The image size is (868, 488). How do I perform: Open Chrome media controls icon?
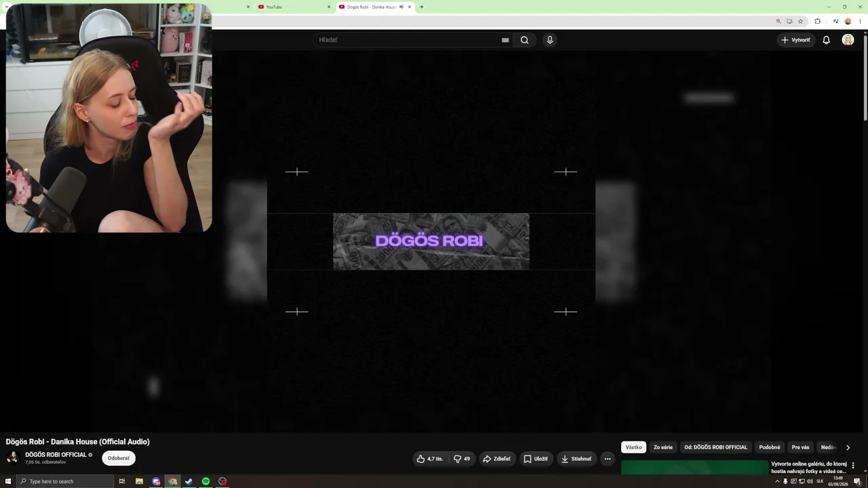pos(835,21)
